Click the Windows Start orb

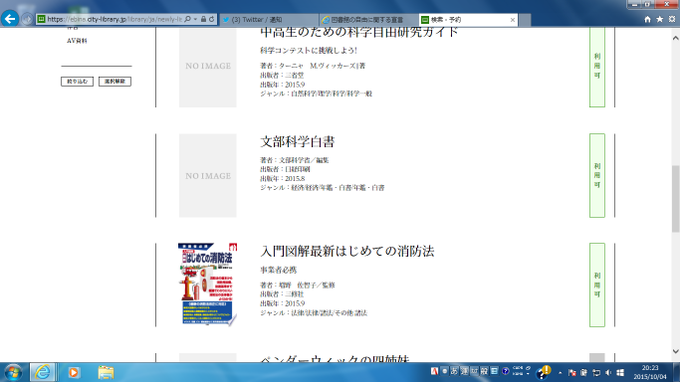(13, 372)
